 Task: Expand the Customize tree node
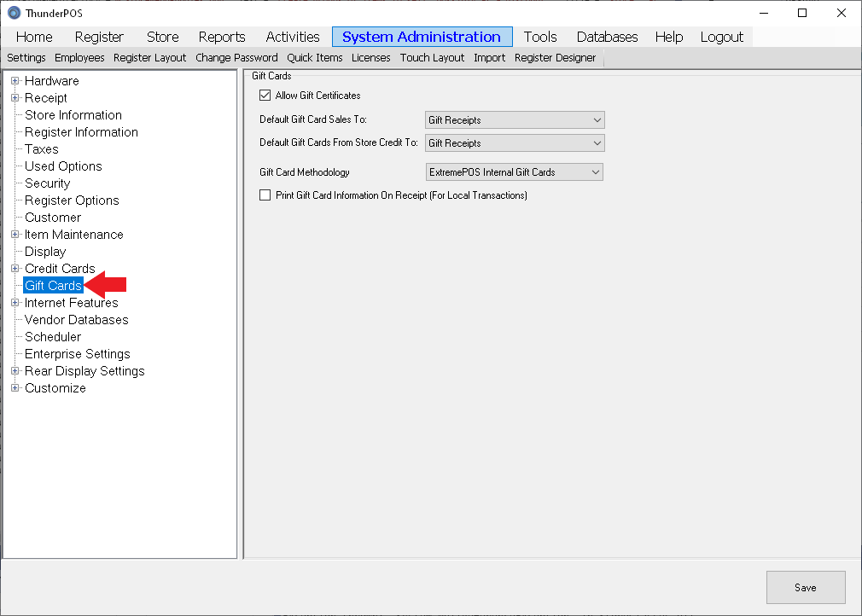(15, 388)
